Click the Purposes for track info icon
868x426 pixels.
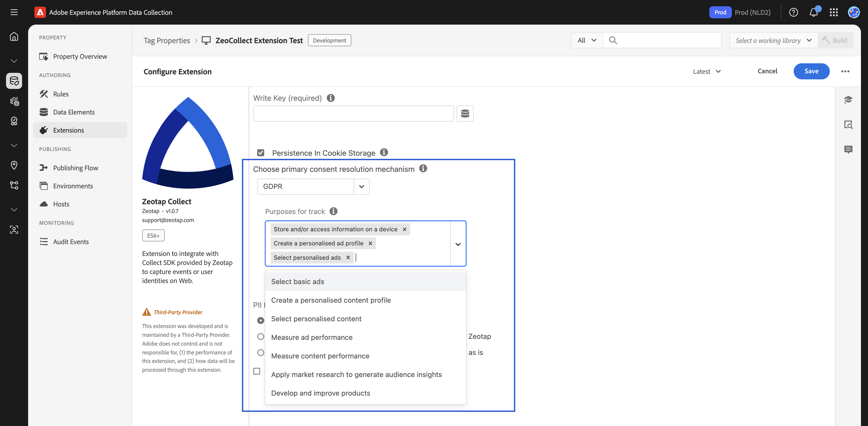point(333,211)
